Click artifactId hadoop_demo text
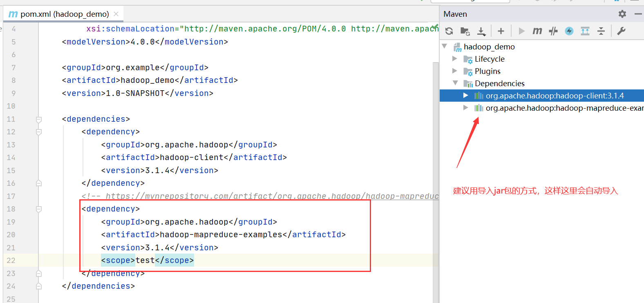 148,80
